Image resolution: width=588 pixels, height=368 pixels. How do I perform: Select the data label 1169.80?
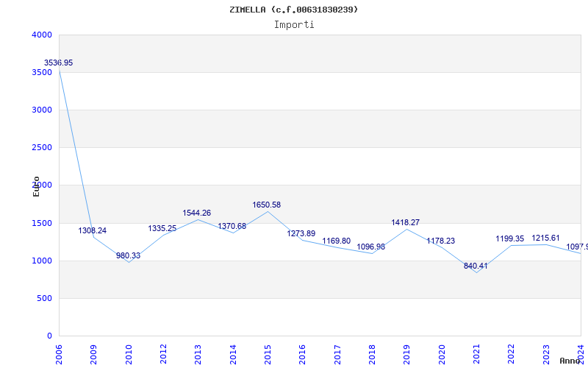337,241
